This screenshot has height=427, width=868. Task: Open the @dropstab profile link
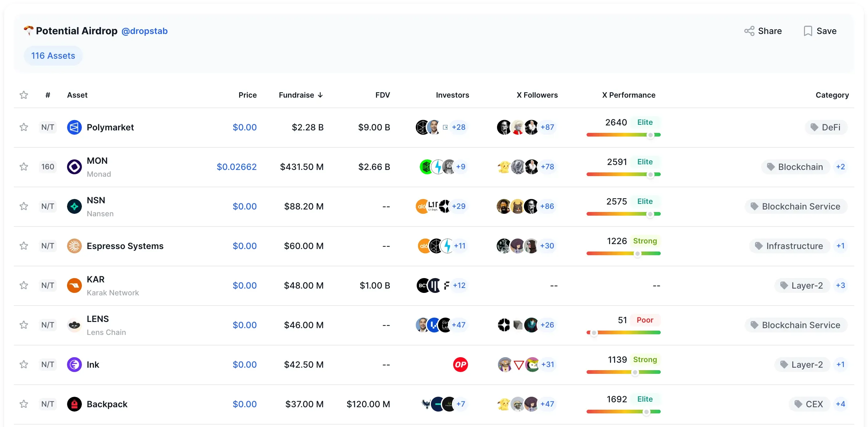tap(144, 31)
